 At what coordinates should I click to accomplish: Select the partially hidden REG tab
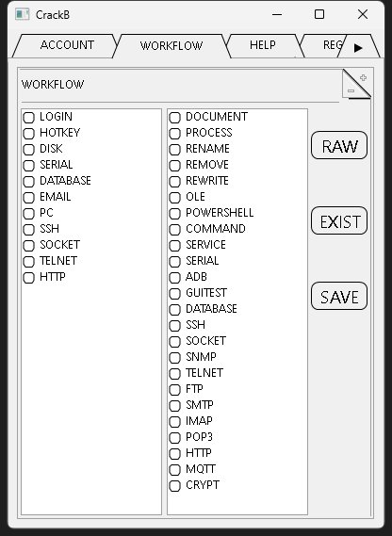(x=330, y=45)
